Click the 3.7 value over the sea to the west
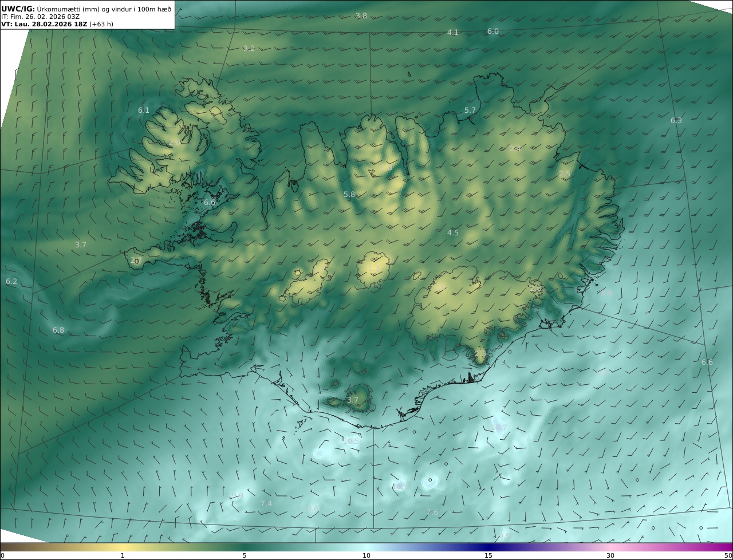 point(81,244)
